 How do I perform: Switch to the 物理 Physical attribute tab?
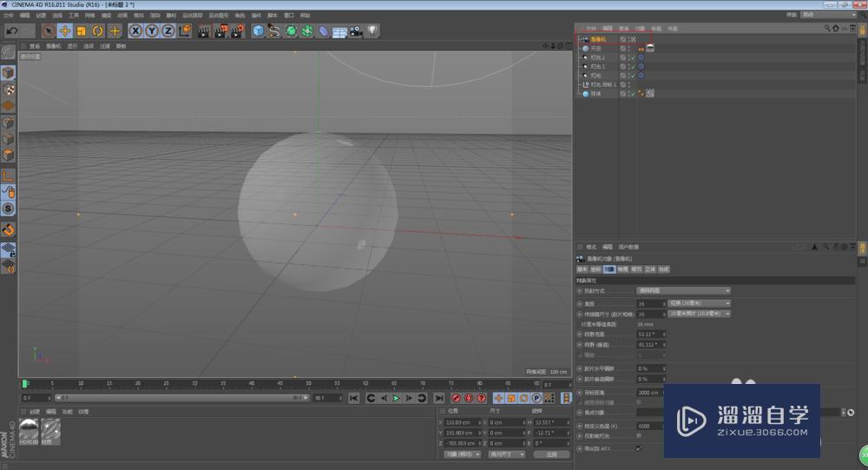point(622,269)
